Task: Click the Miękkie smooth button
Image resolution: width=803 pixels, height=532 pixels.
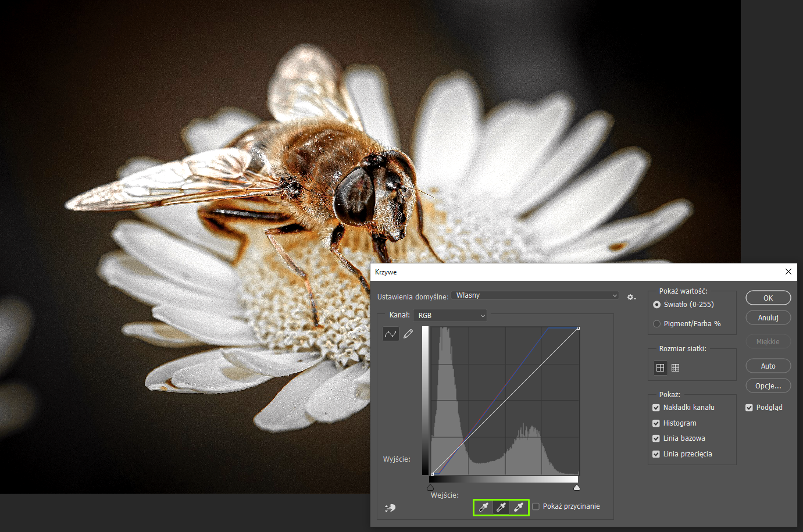Action: pos(768,342)
